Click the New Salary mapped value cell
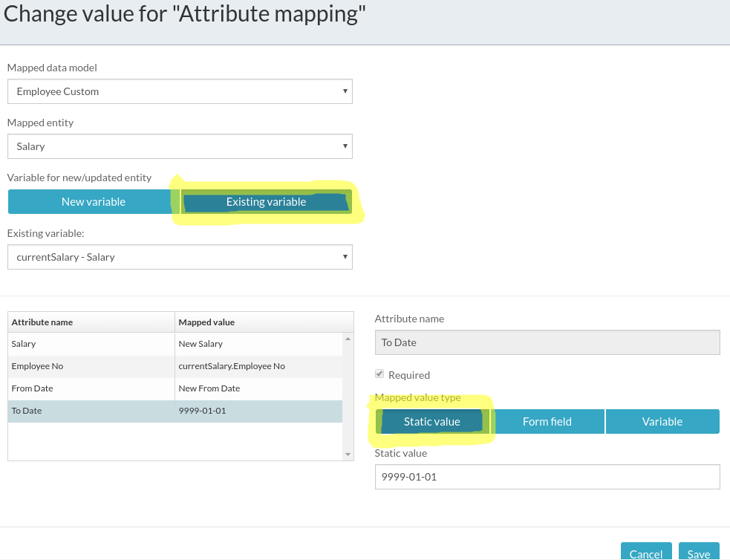Viewport: 730px width, 560px height. 258,344
